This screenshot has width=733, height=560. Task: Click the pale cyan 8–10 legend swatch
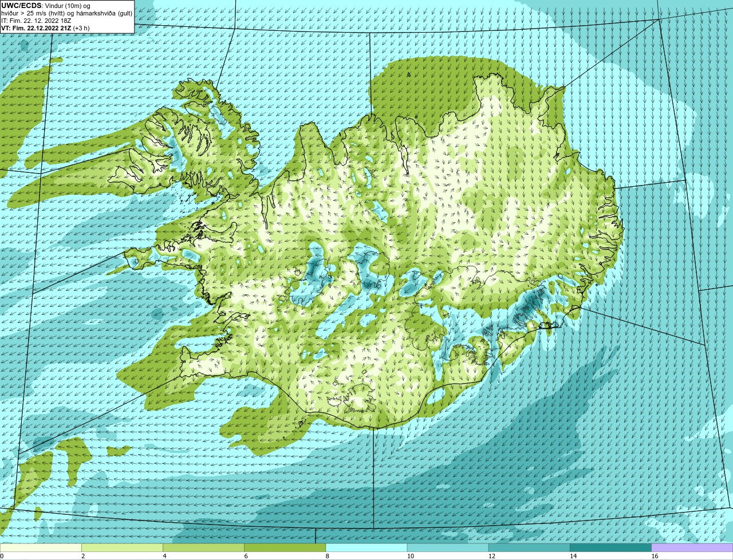click(x=366, y=547)
